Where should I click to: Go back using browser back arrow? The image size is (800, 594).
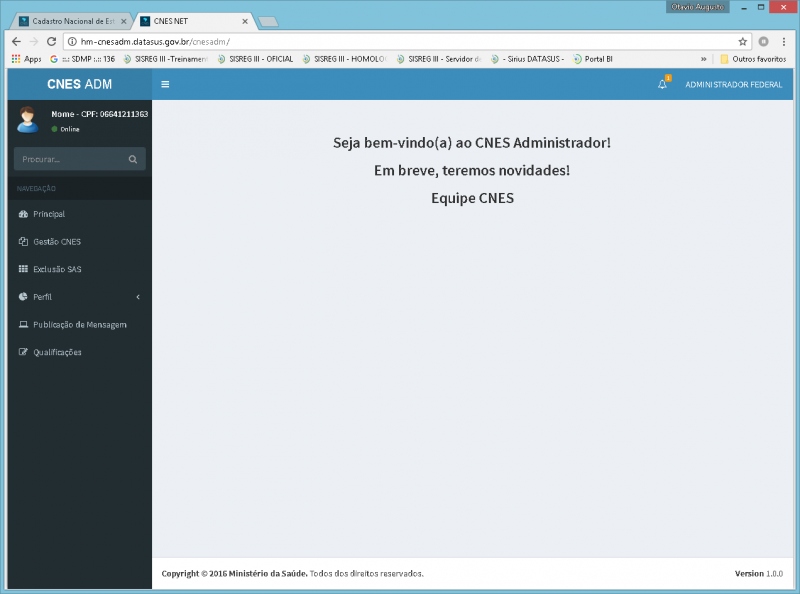(x=16, y=42)
